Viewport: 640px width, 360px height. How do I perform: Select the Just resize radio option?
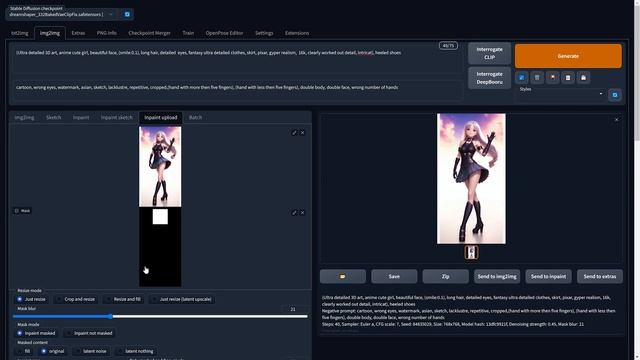click(x=32, y=299)
